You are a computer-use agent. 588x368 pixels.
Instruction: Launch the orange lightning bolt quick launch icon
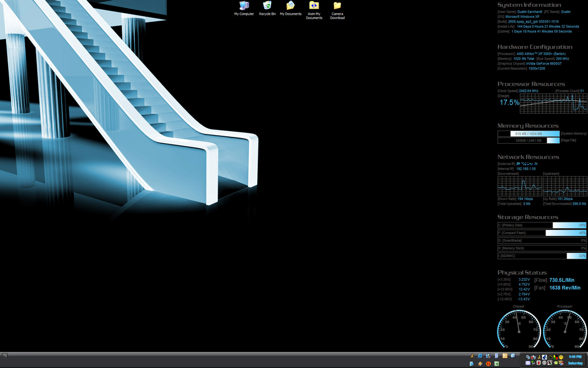(480, 363)
